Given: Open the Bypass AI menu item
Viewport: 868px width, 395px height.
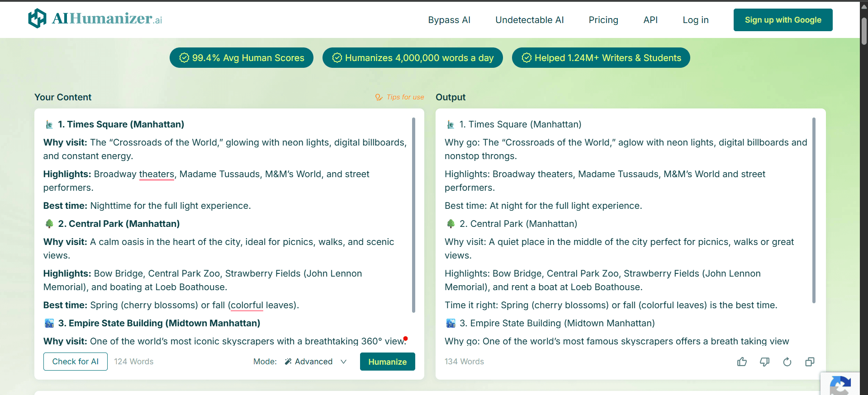Looking at the screenshot, I should pyautogui.click(x=449, y=20).
